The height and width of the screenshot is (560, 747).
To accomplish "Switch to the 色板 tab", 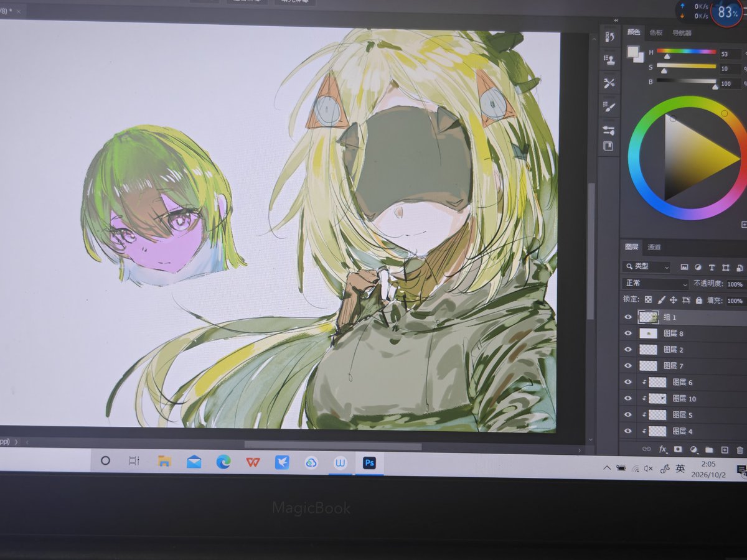I will [x=656, y=32].
